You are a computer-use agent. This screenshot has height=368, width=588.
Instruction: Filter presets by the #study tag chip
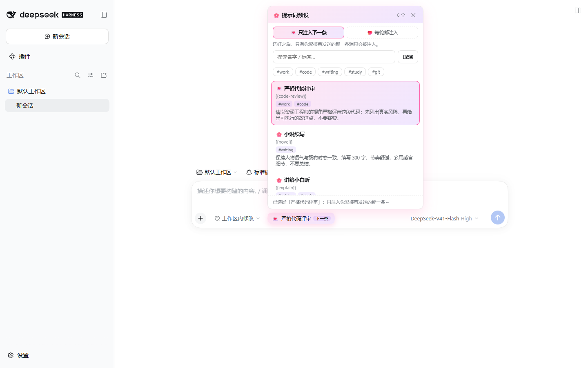point(355,72)
